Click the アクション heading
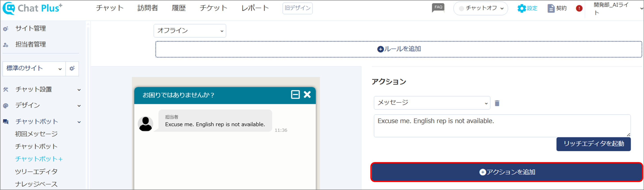 389,82
